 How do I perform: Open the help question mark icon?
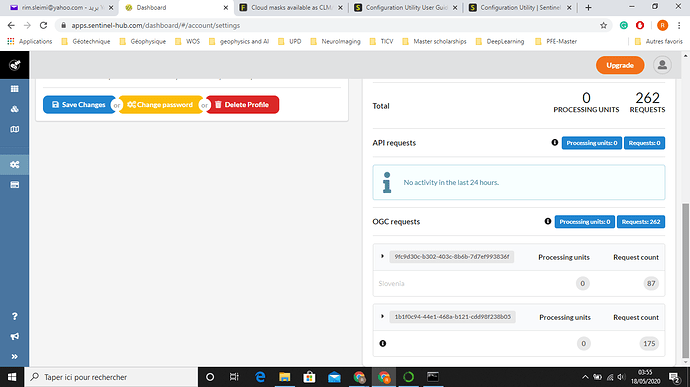(15, 316)
